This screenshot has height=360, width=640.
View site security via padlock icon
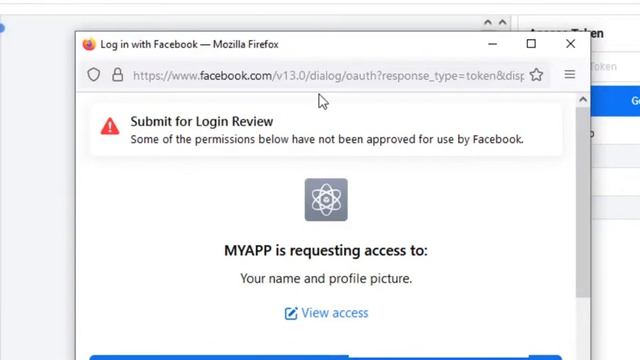pyautogui.click(x=118, y=74)
